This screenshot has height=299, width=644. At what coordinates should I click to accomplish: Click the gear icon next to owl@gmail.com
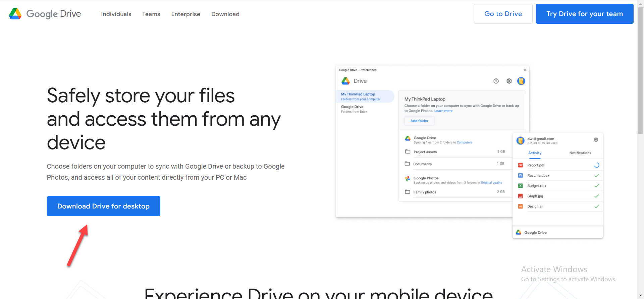coord(596,140)
